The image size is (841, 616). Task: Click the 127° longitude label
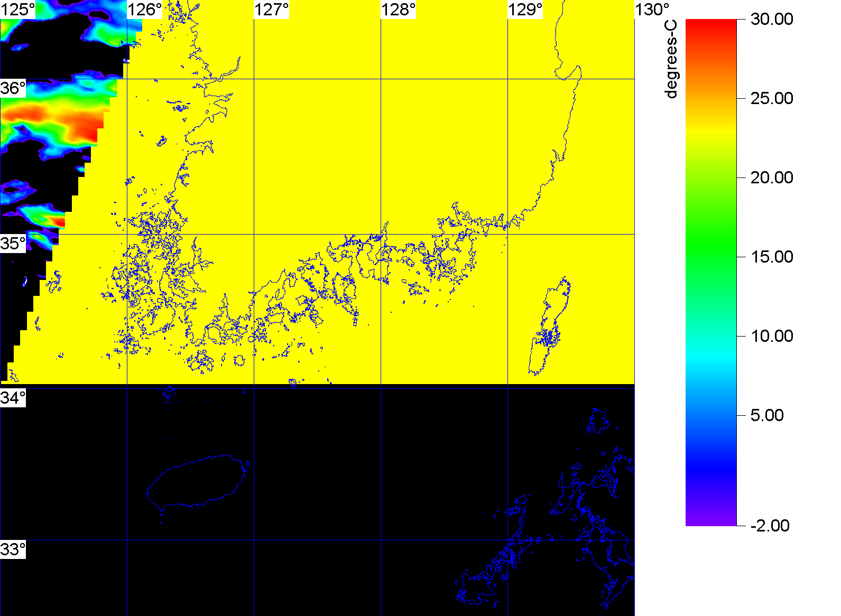click(x=272, y=10)
